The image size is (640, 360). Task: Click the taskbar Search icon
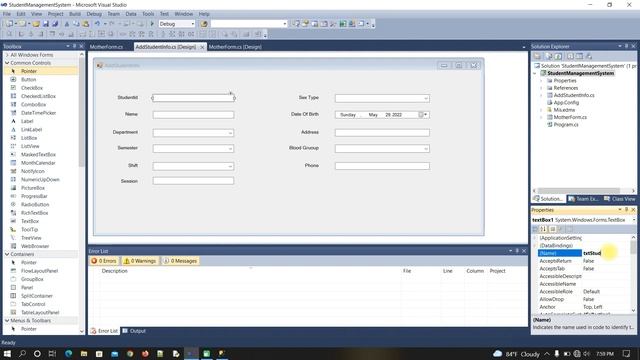[22, 353]
